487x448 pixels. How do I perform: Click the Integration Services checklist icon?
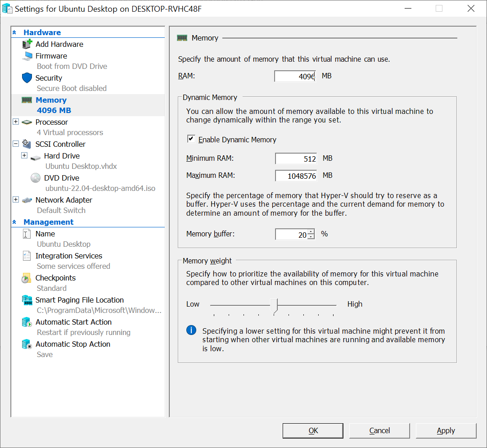[x=27, y=256]
